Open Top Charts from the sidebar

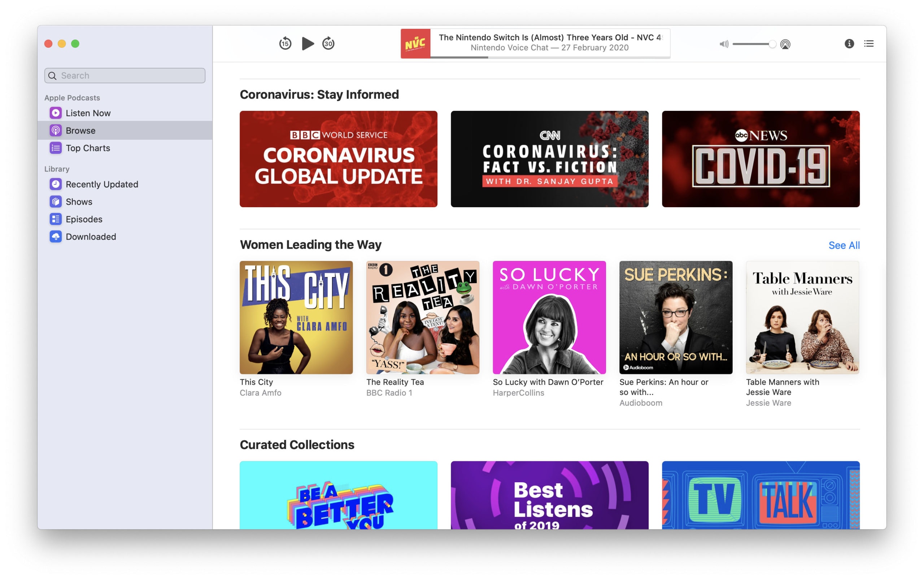click(88, 148)
